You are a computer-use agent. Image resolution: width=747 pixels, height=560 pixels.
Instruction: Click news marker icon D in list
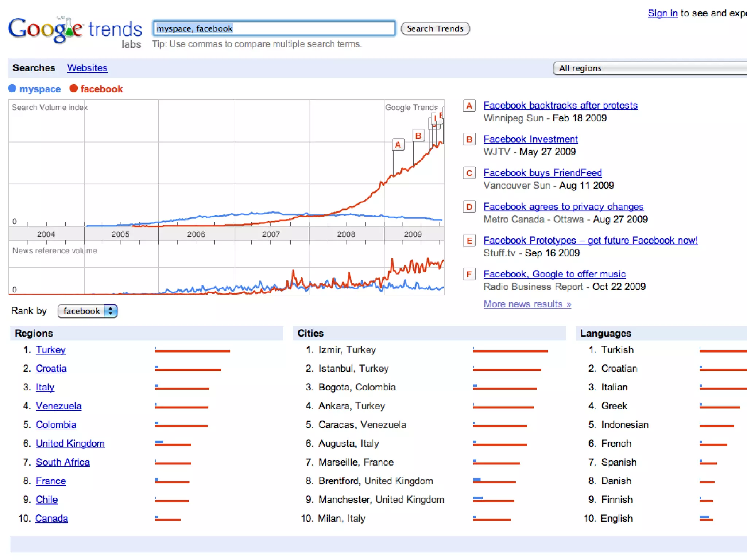(x=469, y=207)
